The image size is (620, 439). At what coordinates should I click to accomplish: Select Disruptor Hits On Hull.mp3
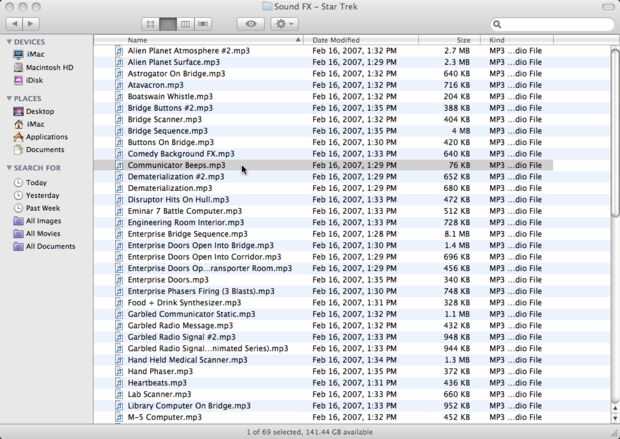178,200
